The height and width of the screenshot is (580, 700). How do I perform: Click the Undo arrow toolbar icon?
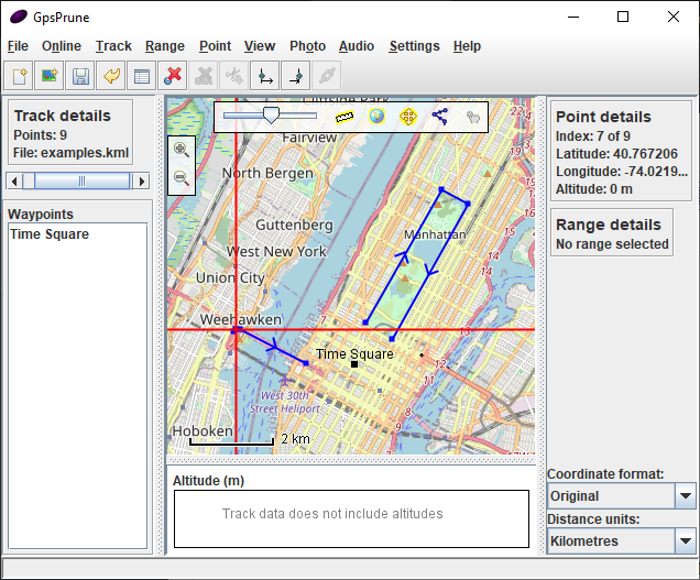[111, 76]
